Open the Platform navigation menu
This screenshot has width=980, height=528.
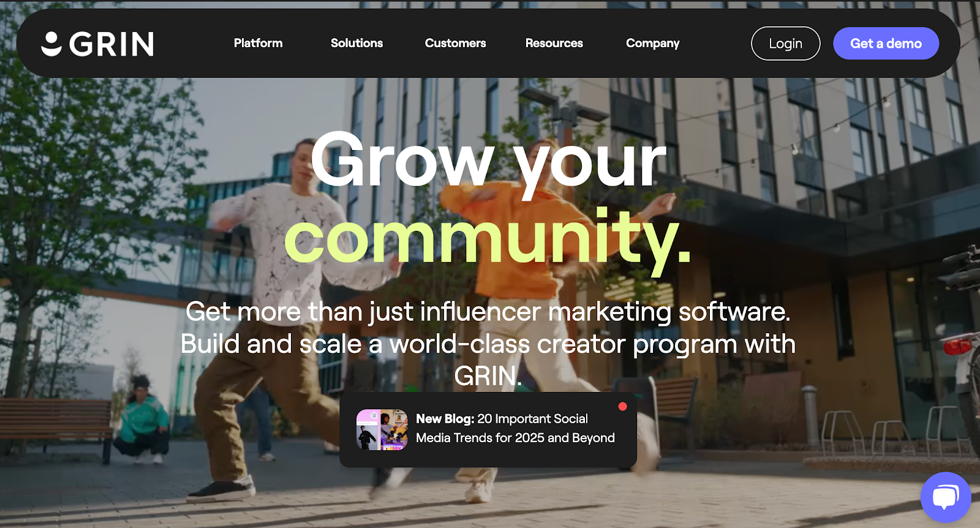[x=258, y=43]
